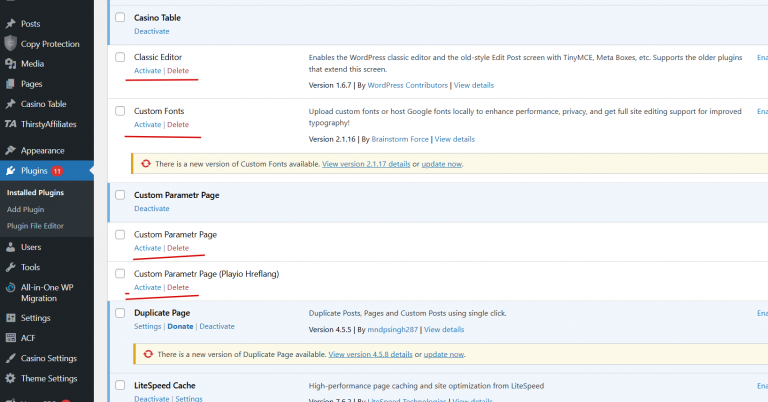Open the Plugin File Editor submenu
The image size is (768, 402).
point(35,226)
